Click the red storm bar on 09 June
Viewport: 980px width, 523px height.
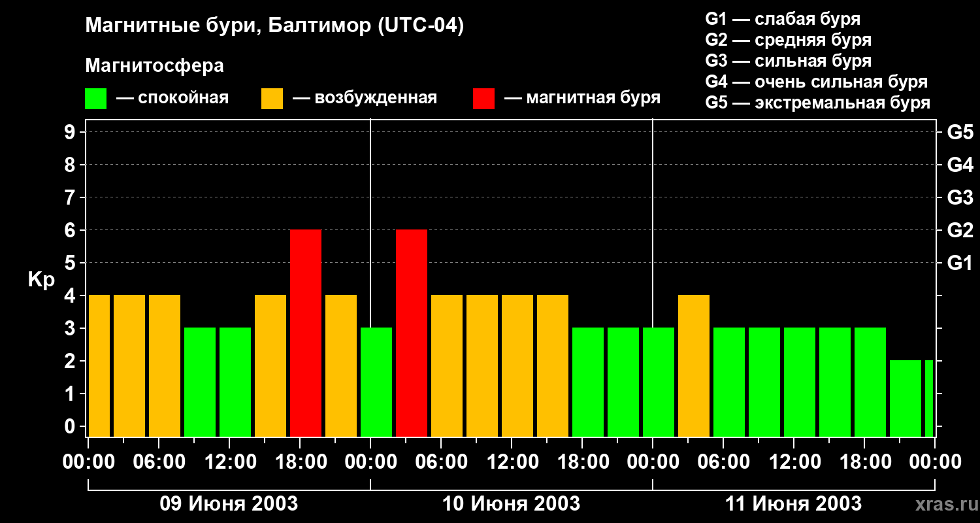(306, 333)
